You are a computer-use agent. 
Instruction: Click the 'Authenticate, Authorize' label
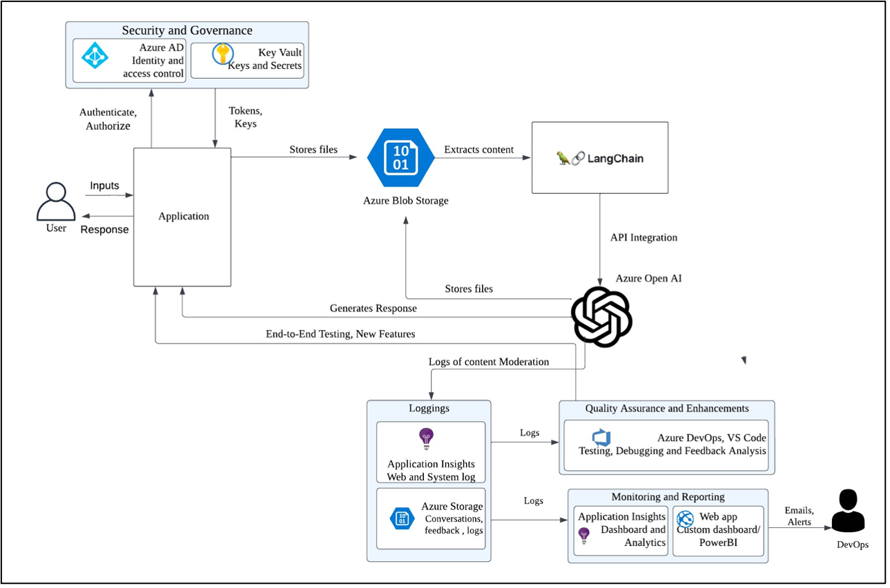coord(108,119)
